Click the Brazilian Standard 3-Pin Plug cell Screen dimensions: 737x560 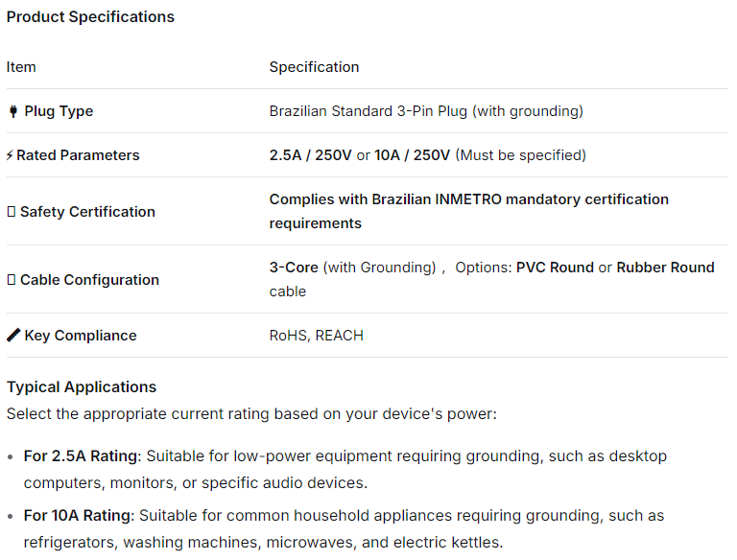[x=426, y=111]
